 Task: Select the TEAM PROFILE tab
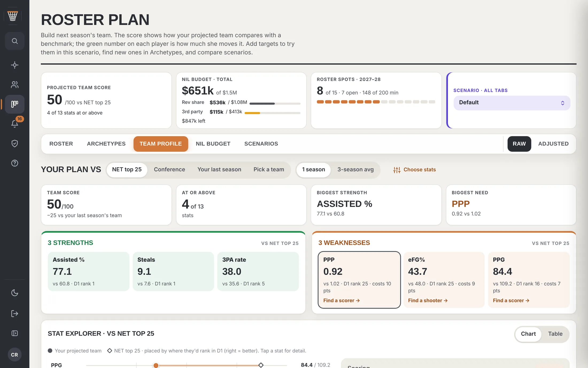pyautogui.click(x=161, y=144)
